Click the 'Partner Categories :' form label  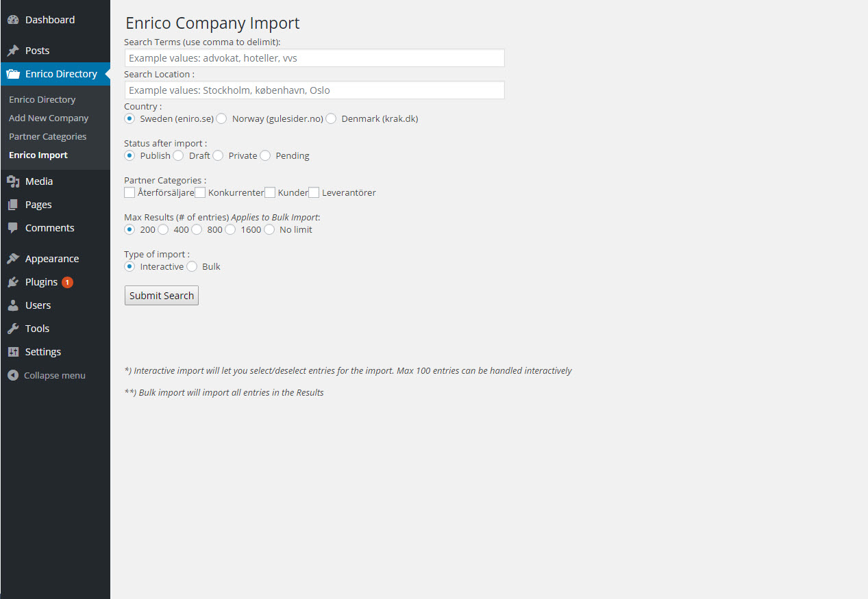click(165, 181)
